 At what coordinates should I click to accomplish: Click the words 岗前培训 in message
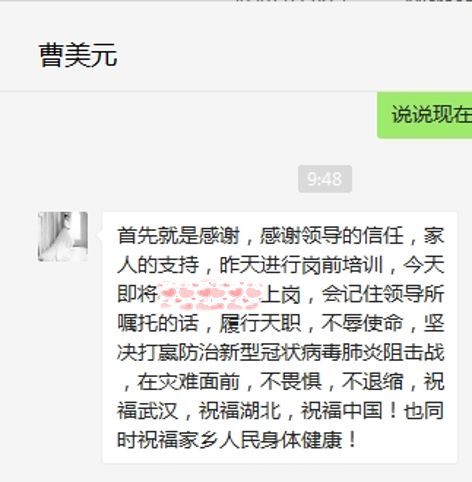click(342, 265)
